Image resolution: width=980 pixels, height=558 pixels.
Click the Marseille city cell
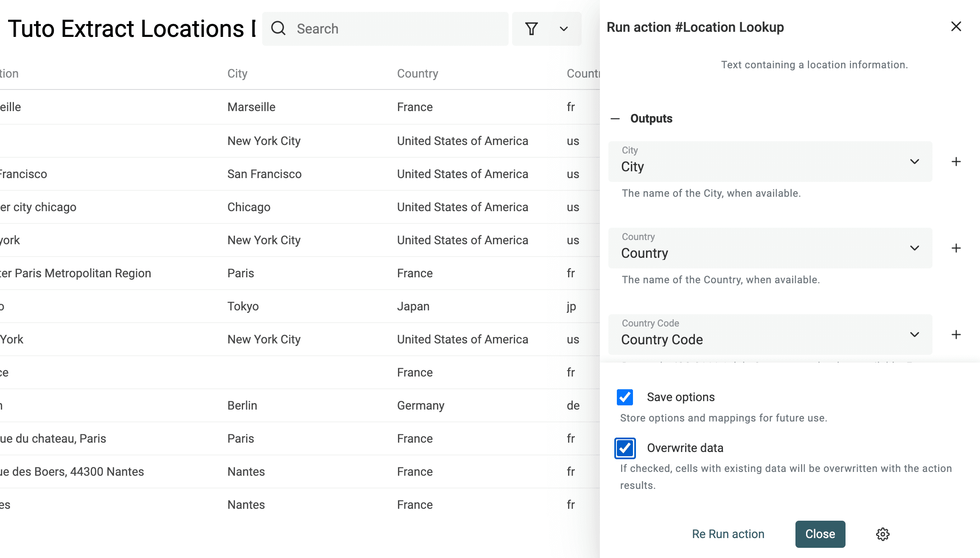pyautogui.click(x=251, y=107)
